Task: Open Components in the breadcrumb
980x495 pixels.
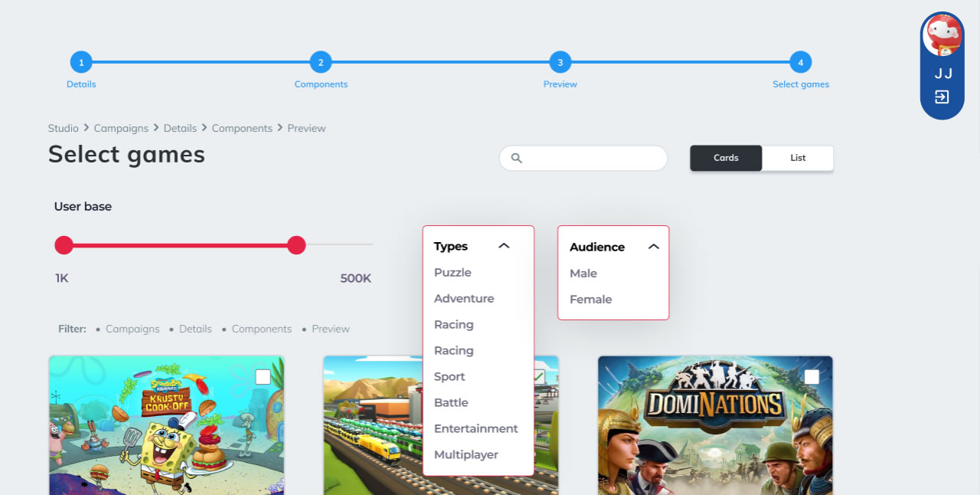Action: click(x=242, y=128)
